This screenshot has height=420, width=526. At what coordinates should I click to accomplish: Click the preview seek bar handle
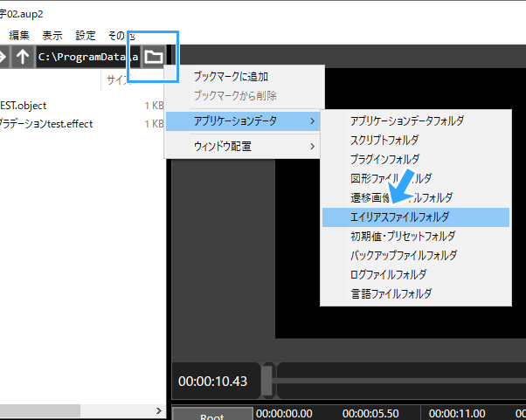pos(267,381)
